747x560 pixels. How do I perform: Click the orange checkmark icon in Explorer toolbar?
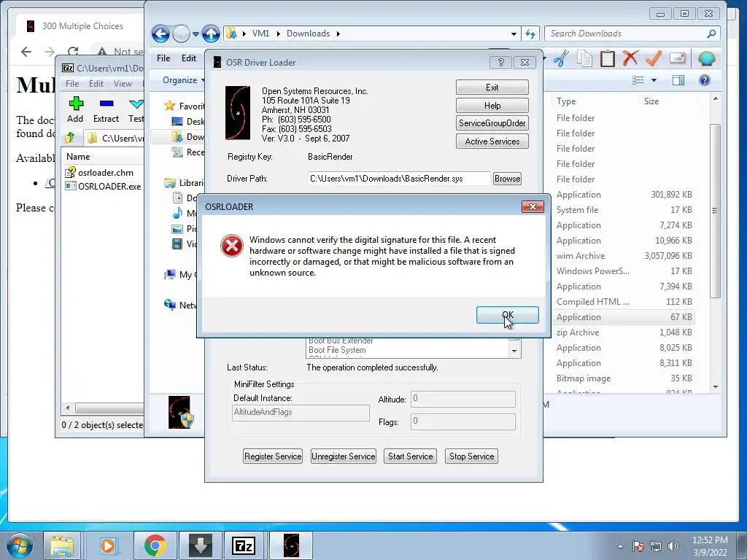point(654,58)
